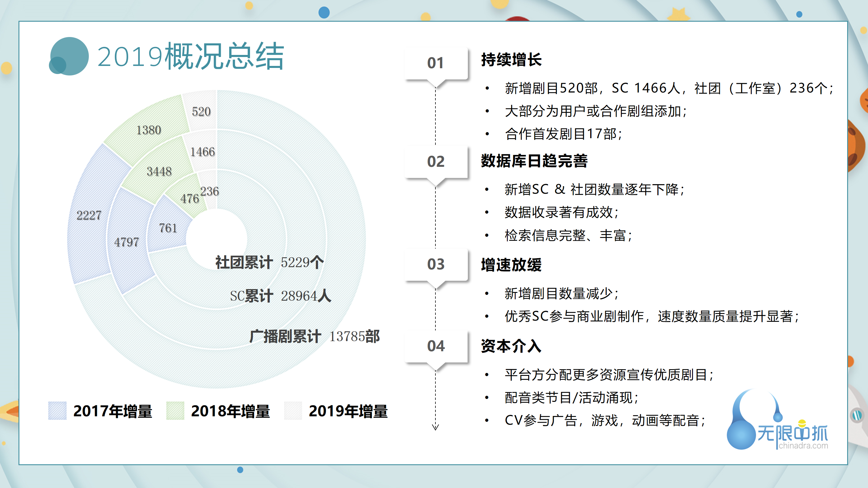This screenshot has height=488, width=868.
Task: Click the 761 chart data label
Action: [x=168, y=228]
